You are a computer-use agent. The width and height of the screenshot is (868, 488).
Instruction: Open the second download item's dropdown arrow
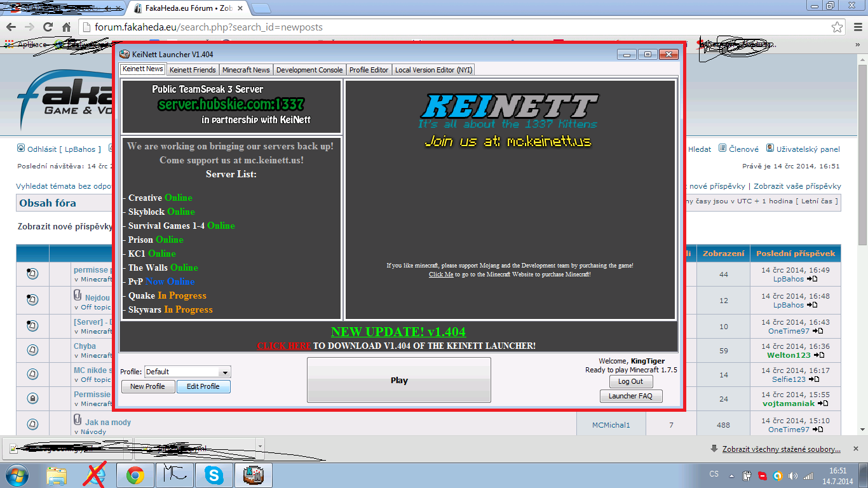click(x=259, y=447)
